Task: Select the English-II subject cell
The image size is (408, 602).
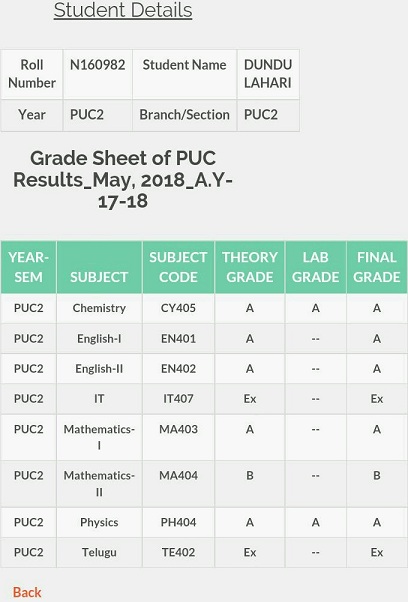Action: (99, 369)
